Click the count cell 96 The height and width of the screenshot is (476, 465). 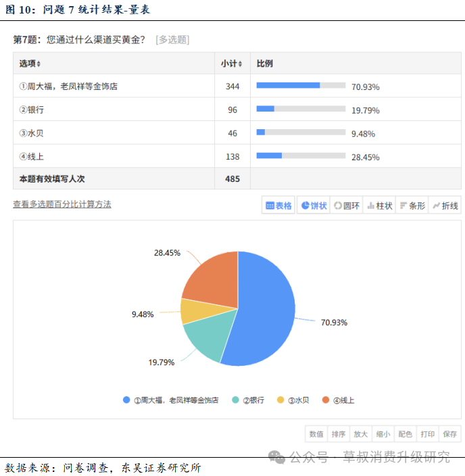[x=232, y=110]
